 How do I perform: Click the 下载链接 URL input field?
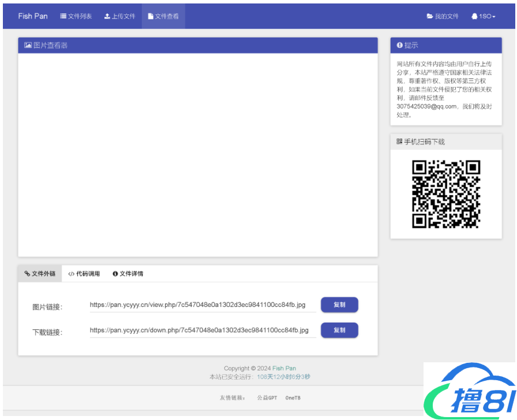pos(202,330)
